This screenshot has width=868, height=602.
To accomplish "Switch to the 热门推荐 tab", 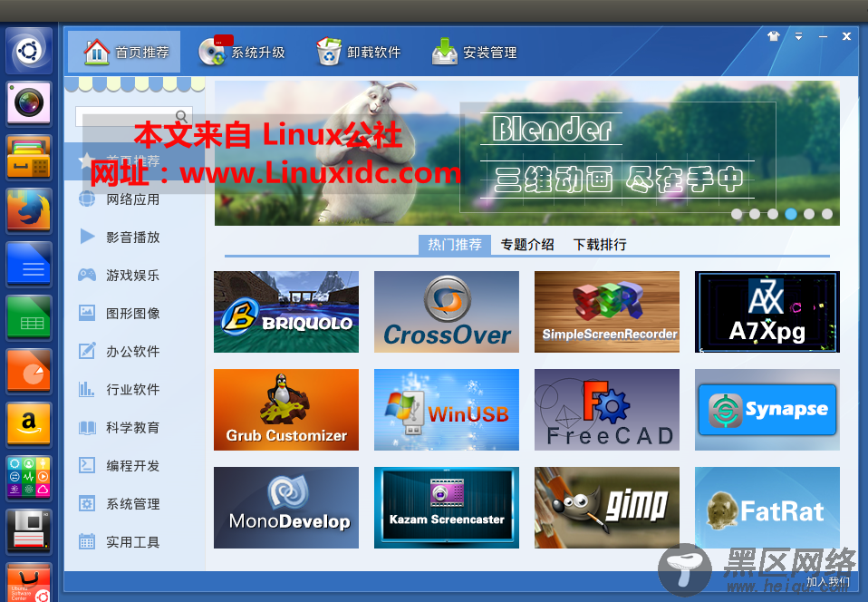I will click(455, 244).
